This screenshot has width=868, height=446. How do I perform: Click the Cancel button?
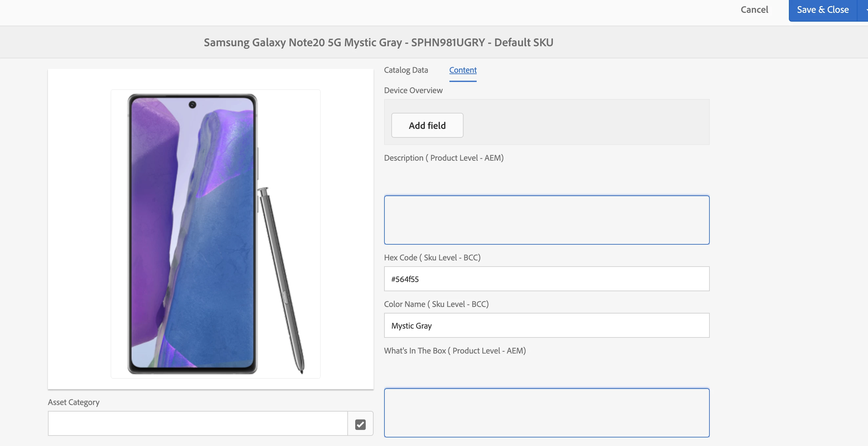tap(754, 10)
